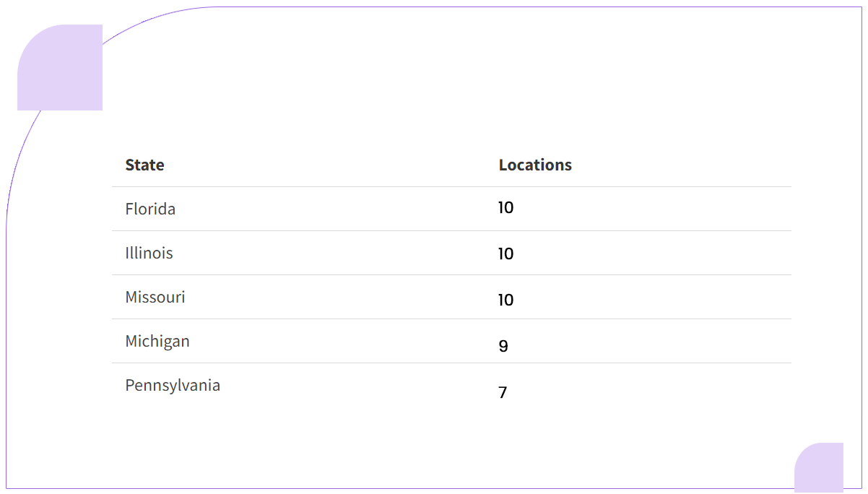Image resolution: width=868 pixels, height=494 pixels.
Task: Click Missouri's locations value 10
Action: (x=505, y=300)
